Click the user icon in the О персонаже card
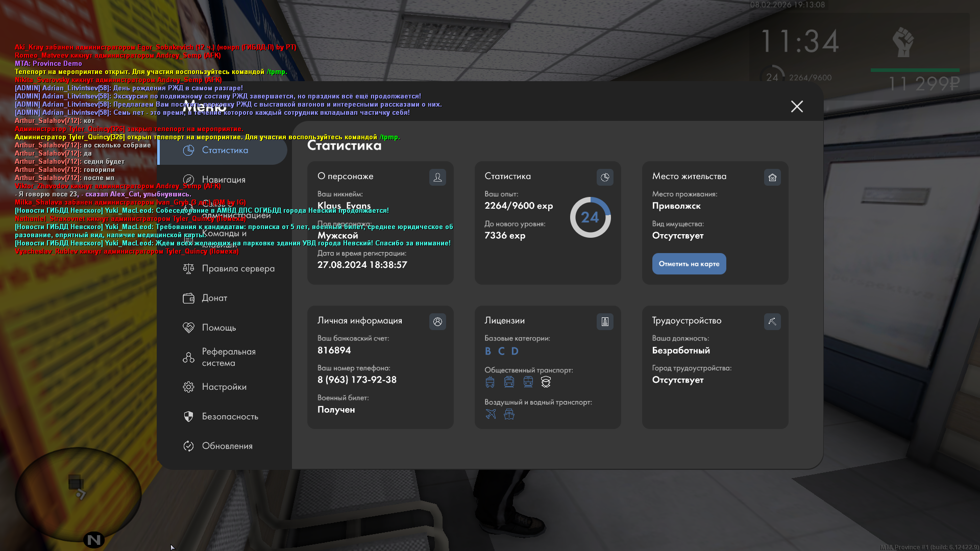The image size is (980, 551). click(x=437, y=177)
